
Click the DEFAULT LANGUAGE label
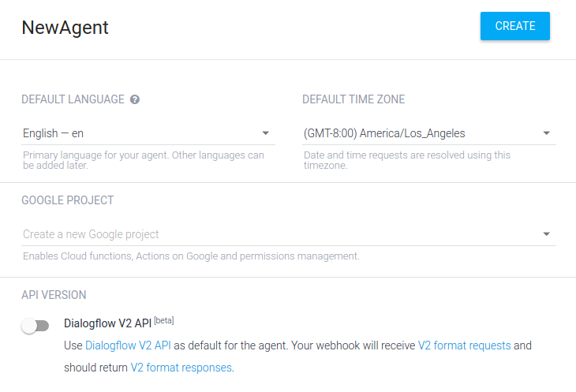click(73, 99)
